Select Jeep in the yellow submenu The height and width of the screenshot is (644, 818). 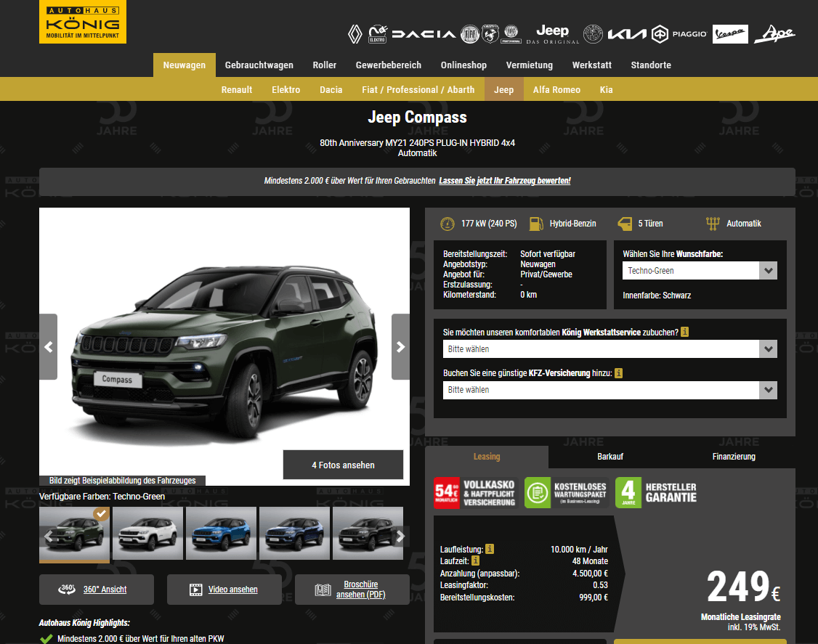pyautogui.click(x=504, y=90)
